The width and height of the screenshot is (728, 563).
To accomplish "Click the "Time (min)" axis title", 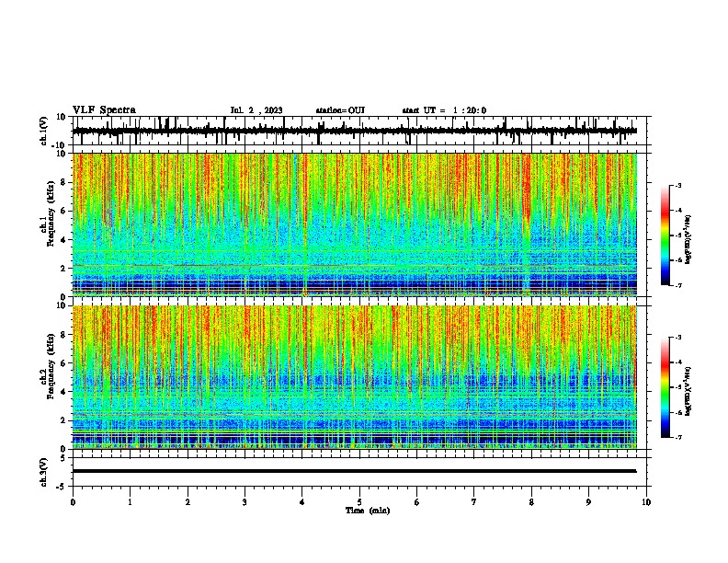I will 368,511.
